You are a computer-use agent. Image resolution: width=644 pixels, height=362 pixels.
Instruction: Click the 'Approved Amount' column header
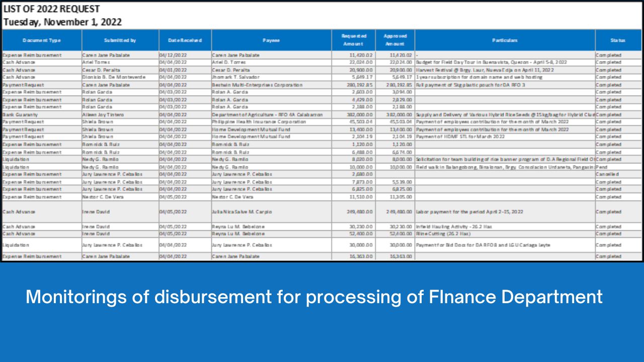[x=395, y=40]
